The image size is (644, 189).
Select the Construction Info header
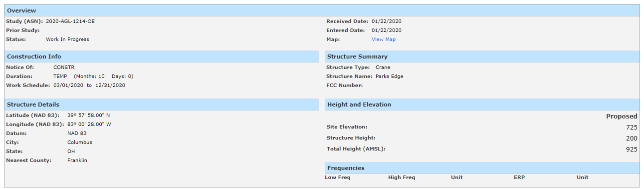(x=162, y=56)
